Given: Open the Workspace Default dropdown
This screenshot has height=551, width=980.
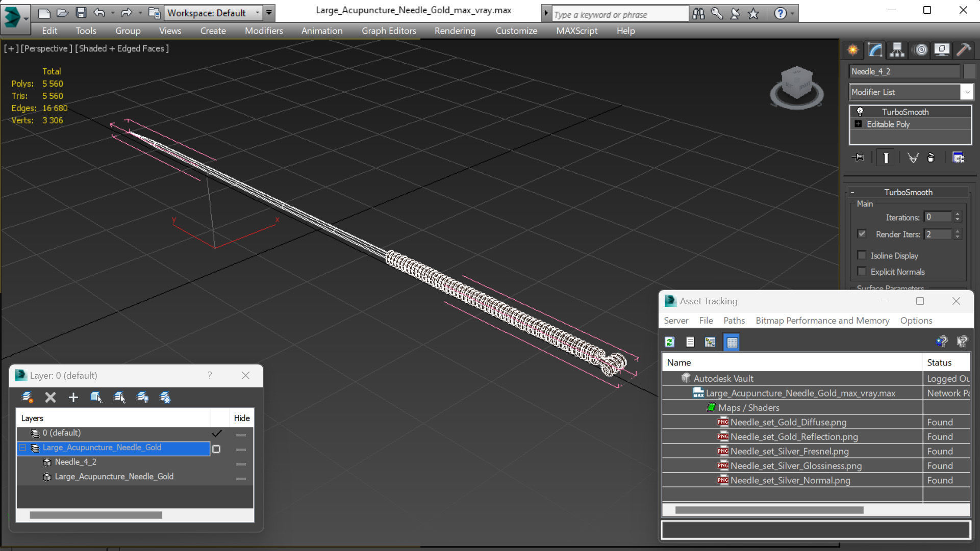Looking at the screenshot, I should [x=258, y=13].
